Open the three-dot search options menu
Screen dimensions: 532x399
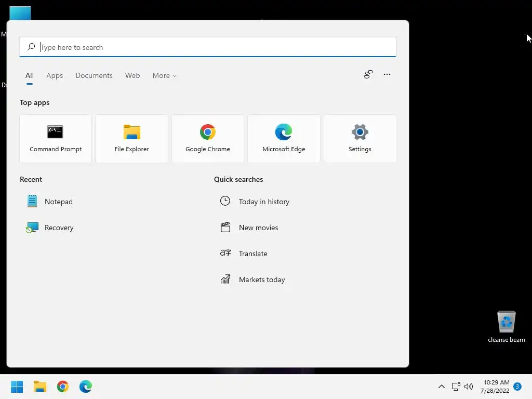click(x=387, y=74)
